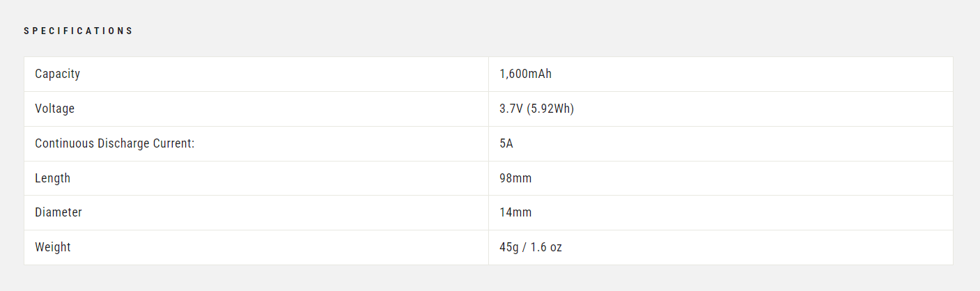Click the 3.7V (5.92Wh) value
The image size is (980, 291).
(x=536, y=109)
